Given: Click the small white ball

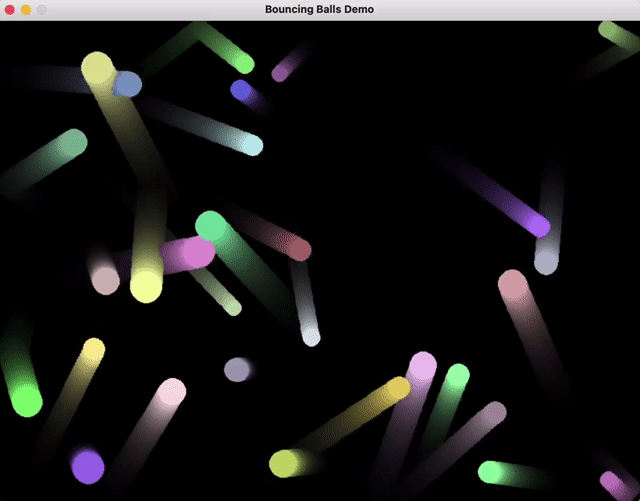Looking at the screenshot, I should click(312, 338).
